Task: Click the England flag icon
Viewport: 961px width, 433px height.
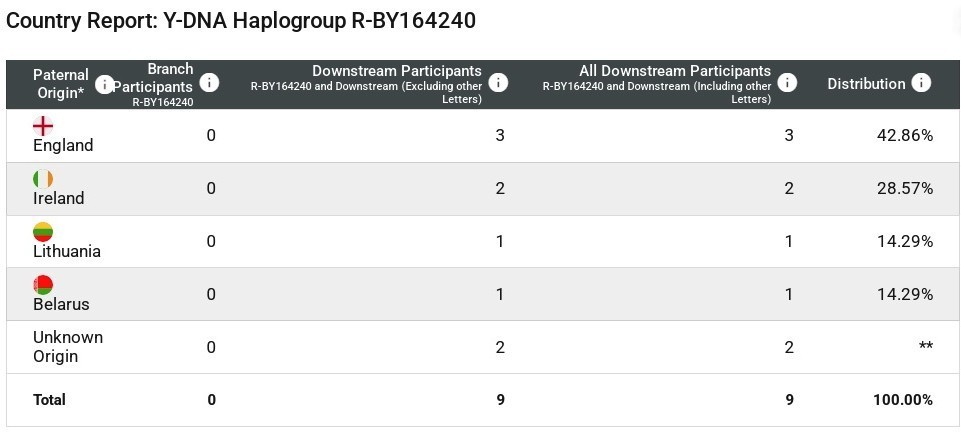Action: tap(43, 126)
